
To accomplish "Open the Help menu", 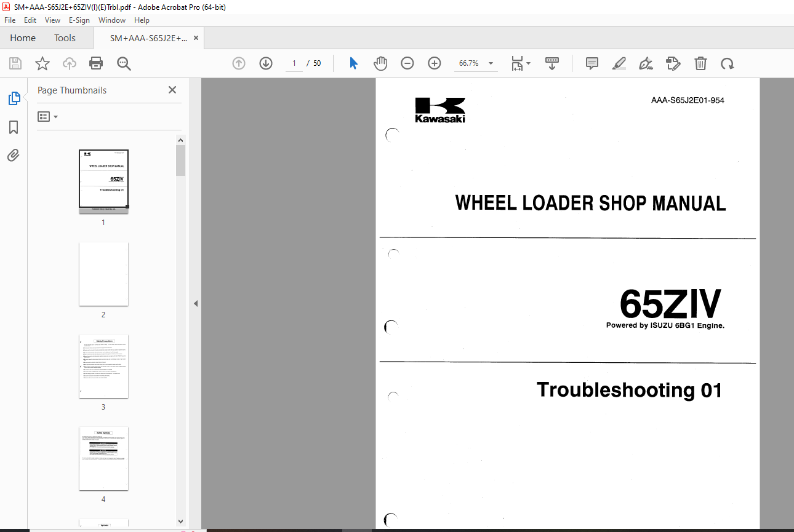I will point(142,20).
